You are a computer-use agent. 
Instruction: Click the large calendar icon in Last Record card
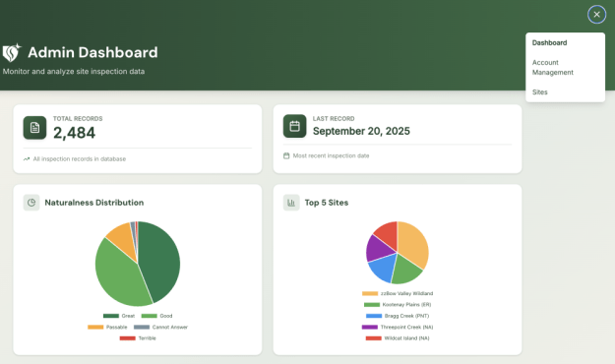(294, 126)
